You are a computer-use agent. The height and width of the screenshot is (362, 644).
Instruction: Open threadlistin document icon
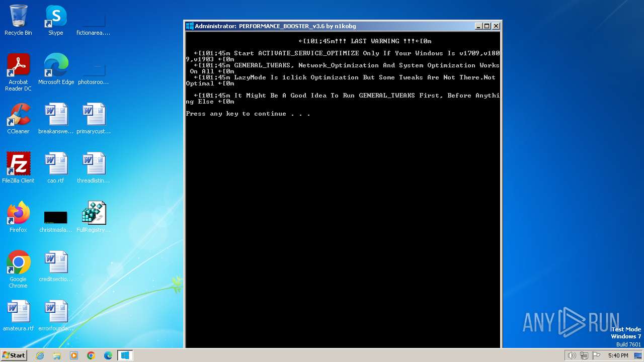click(x=94, y=168)
